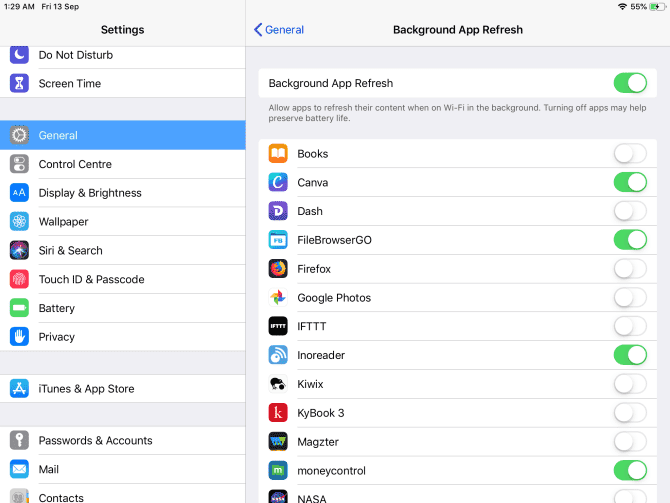Viewport: 670px width, 503px height.
Task: Tap the 1:29 AM clock in status bar
Action: point(19,6)
